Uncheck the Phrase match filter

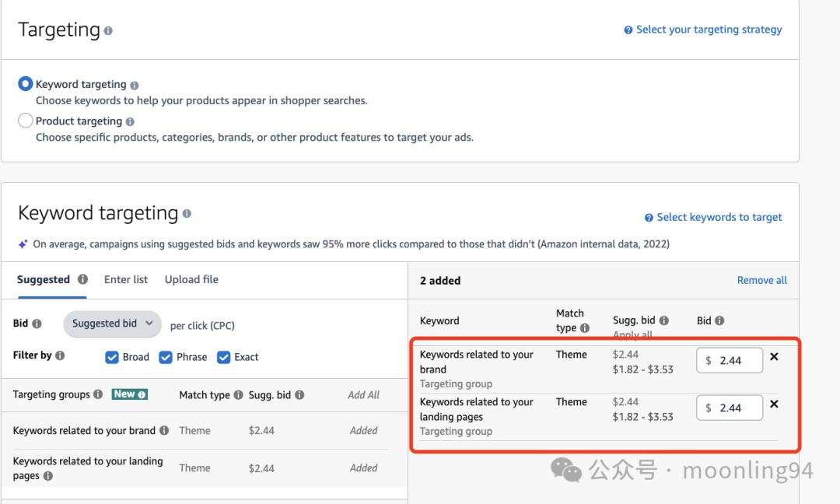(x=166, y=357)
